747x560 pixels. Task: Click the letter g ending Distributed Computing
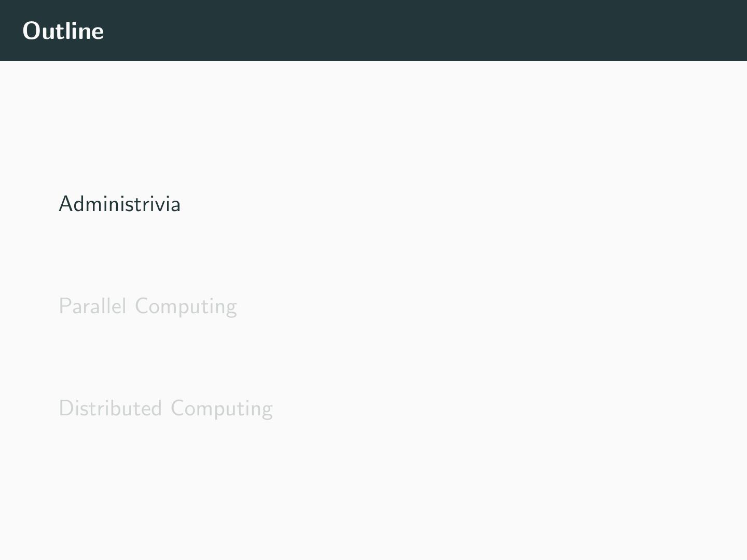click(x=267, y=411)
